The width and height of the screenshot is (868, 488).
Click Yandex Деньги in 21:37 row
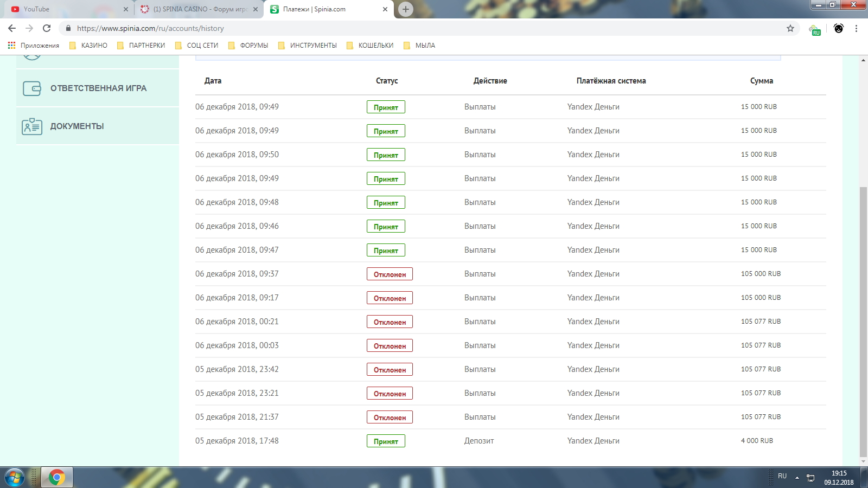click(593, 417)
